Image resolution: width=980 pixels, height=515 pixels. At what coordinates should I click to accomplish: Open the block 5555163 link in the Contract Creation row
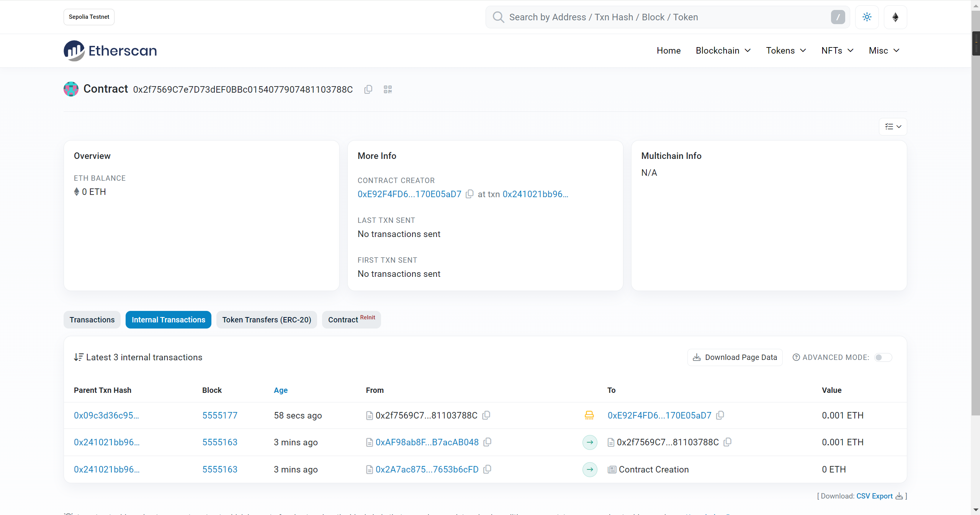(x=220, y=469)
